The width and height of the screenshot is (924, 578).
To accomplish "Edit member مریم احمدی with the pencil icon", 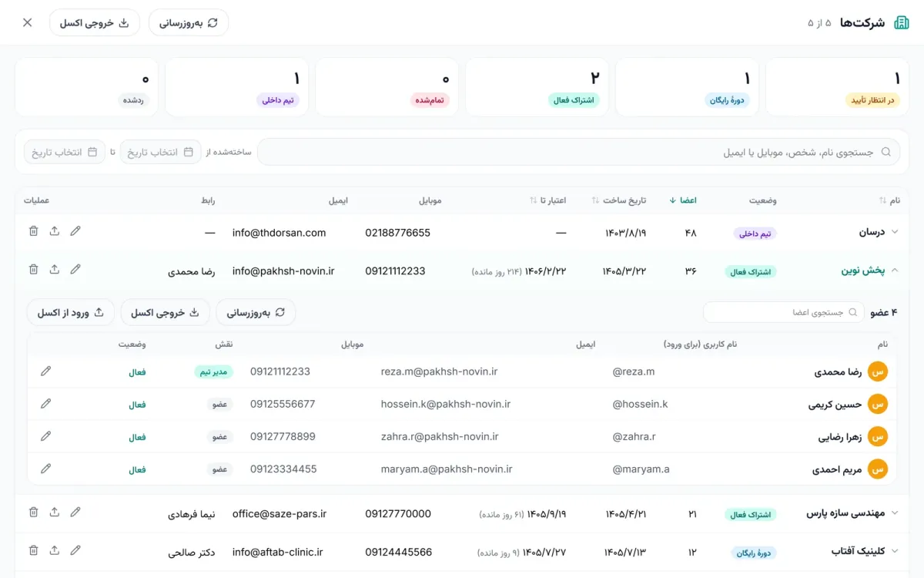I will [45, 469].
